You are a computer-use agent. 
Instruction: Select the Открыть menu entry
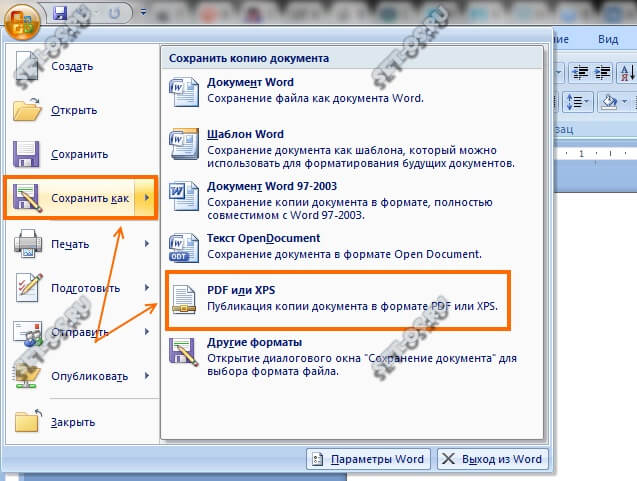click(81, 110)
